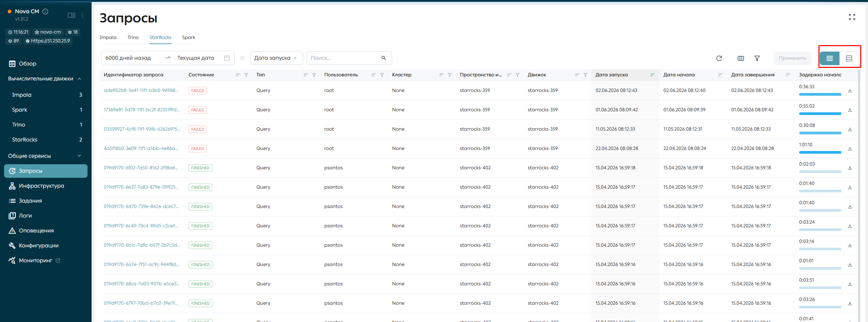Download the first FAILED query row
This screenshot has width=868, height=322.
pos(850,91)
